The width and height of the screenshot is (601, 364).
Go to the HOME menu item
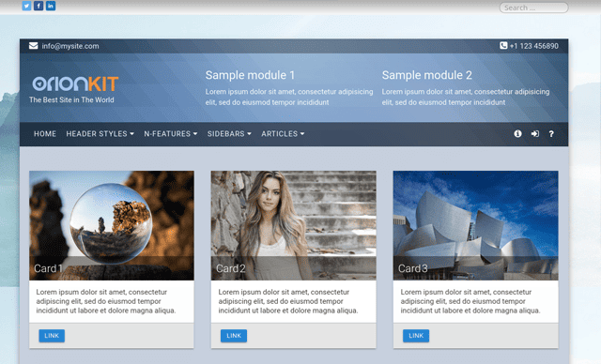(45, 134)
